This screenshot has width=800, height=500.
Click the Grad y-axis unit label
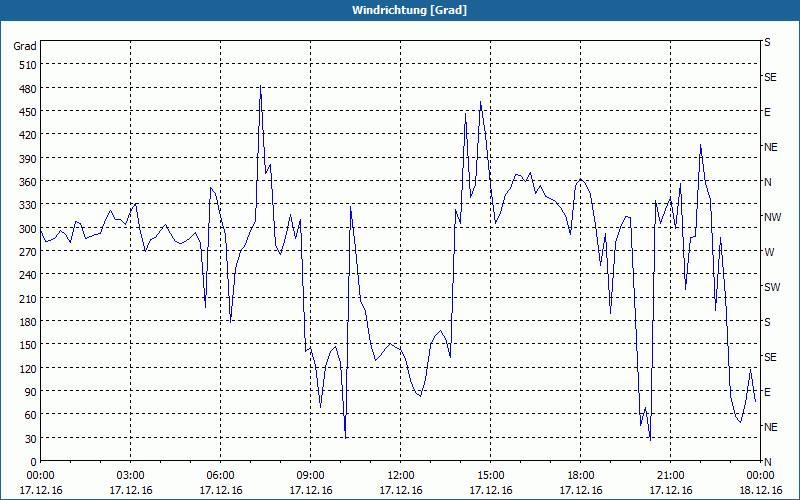pyautogui.click(x=25, y=46)
